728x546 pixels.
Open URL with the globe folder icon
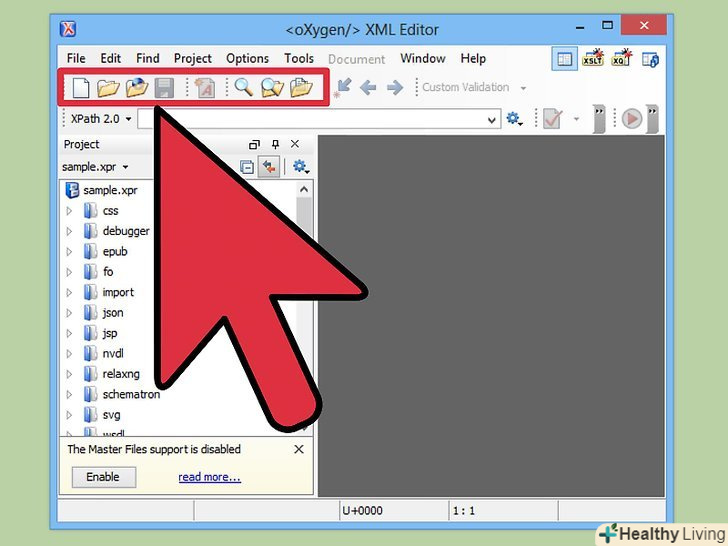point(136,87)
